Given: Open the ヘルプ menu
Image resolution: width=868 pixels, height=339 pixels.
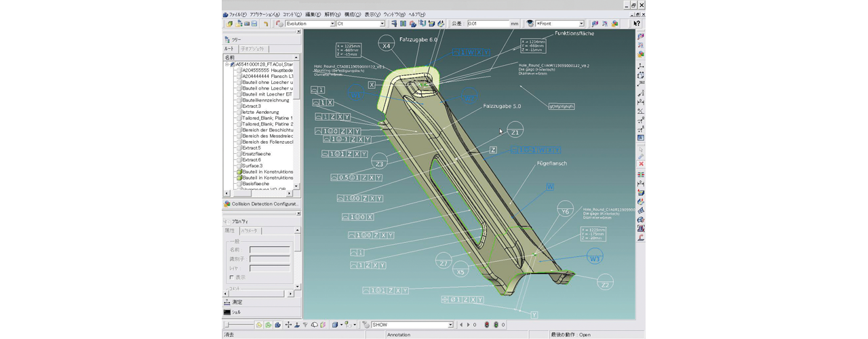Looking at the screenshot, I should click(x=416, y=14).
